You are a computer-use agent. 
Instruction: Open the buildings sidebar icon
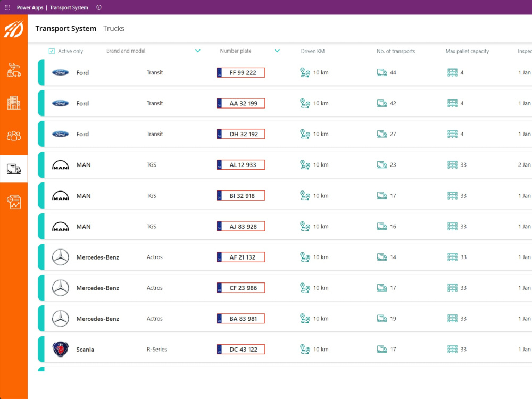14,103
